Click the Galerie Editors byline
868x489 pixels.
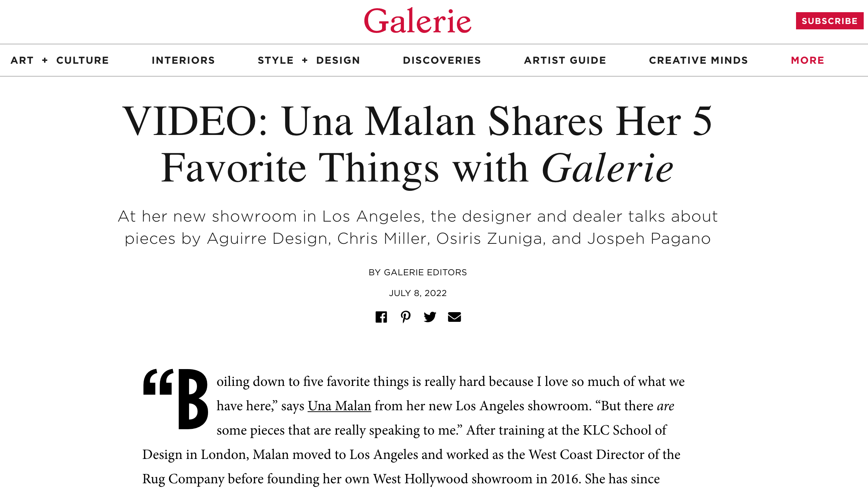[418, 272]
